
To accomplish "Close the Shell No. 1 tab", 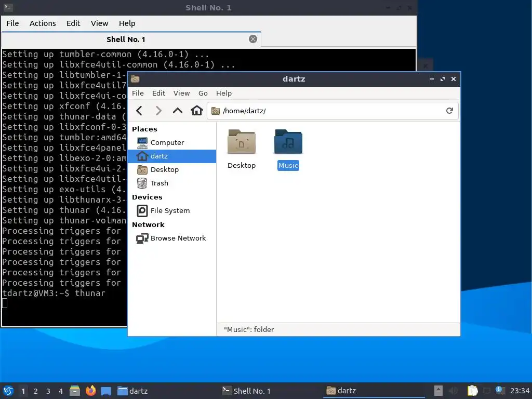I will tap(253, 39).
